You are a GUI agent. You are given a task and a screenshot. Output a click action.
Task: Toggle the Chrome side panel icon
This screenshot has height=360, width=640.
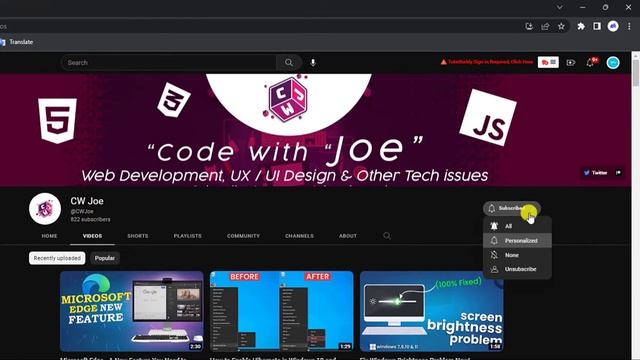click(597, 27)
